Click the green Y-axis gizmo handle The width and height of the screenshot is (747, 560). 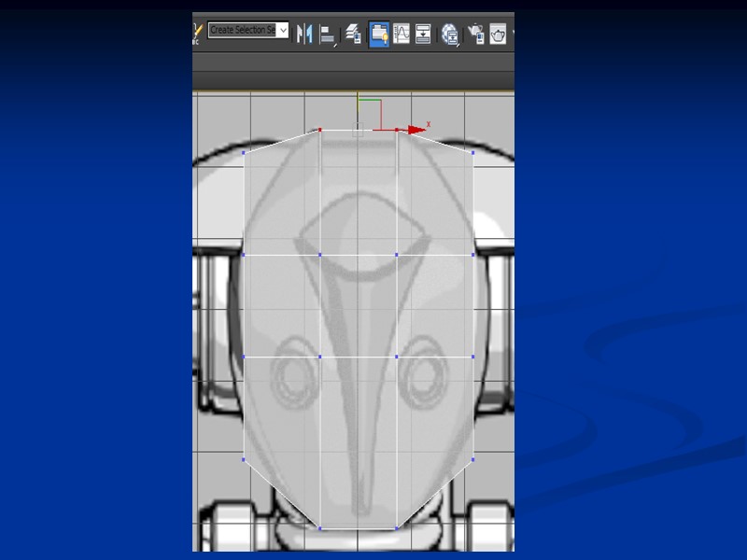click(x=370, y=100)
